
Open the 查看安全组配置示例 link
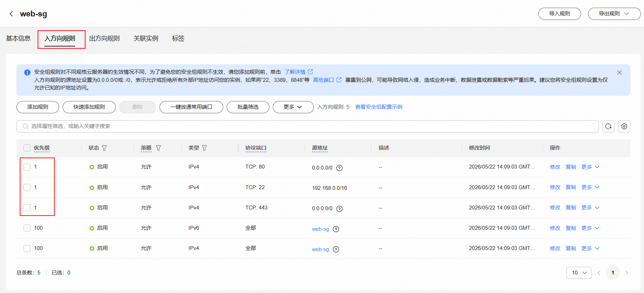(379, 107)
